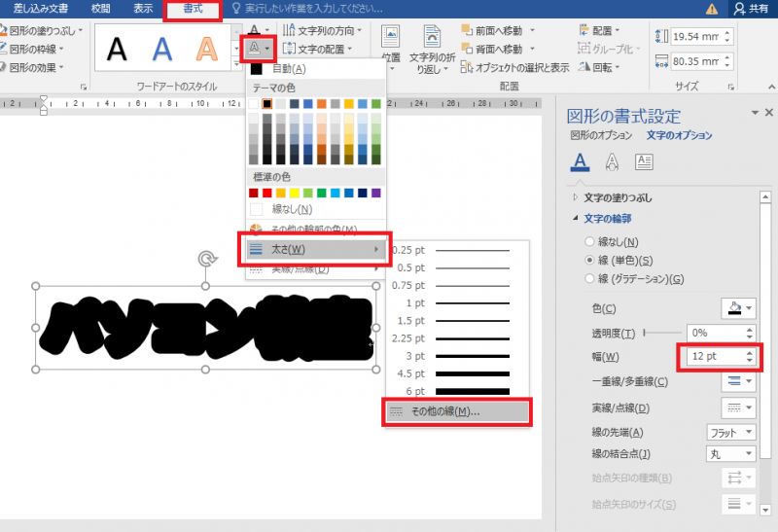
Task: Collapse the ribbon with chevron arrow
Action: tap(770, 87)
